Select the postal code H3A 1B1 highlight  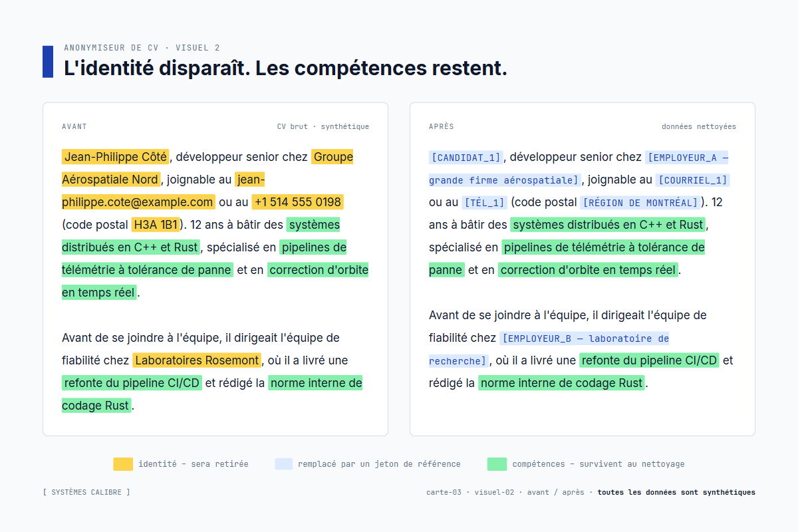(x=156, y=224)
